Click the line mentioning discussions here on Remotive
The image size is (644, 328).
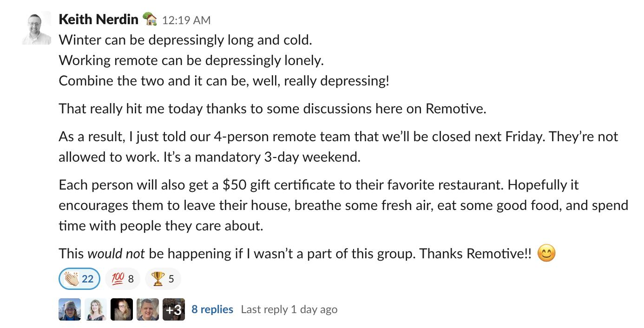(x=272, y=109)
